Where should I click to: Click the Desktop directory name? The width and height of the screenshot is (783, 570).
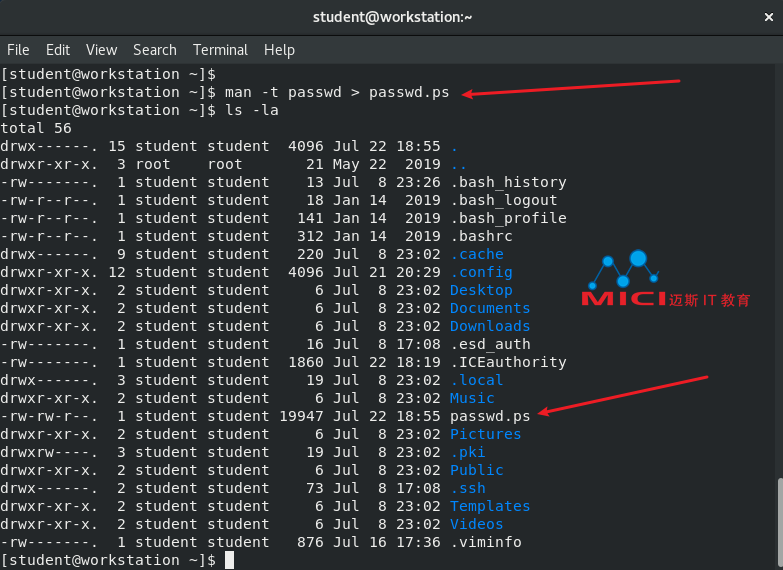pyautogui.click(x=481, y=290)
